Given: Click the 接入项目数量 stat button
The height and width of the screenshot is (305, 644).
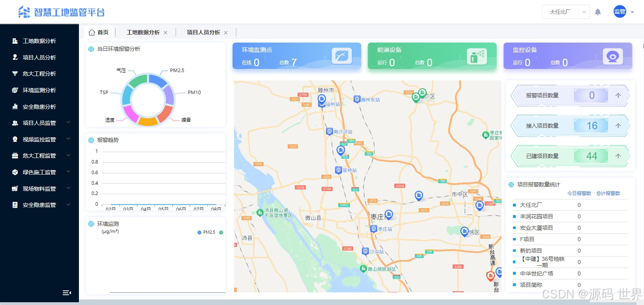Looking at the screenshot, I should (x=570, y=126).
